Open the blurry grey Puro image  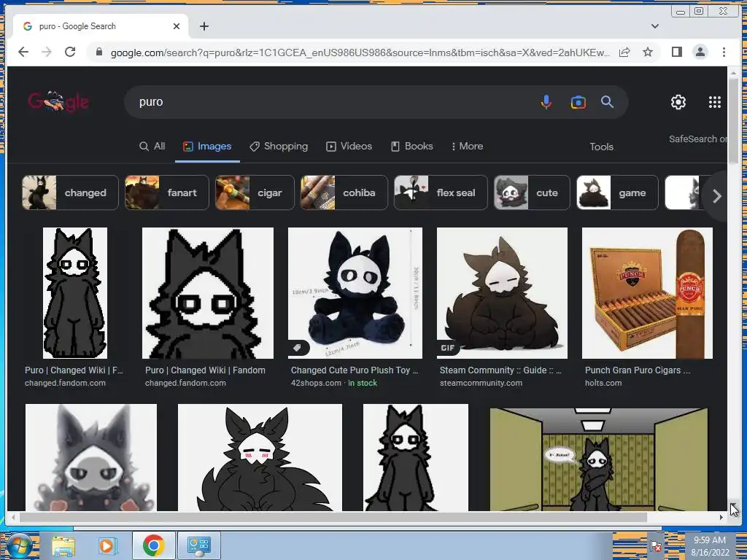(x=91, y=457)
